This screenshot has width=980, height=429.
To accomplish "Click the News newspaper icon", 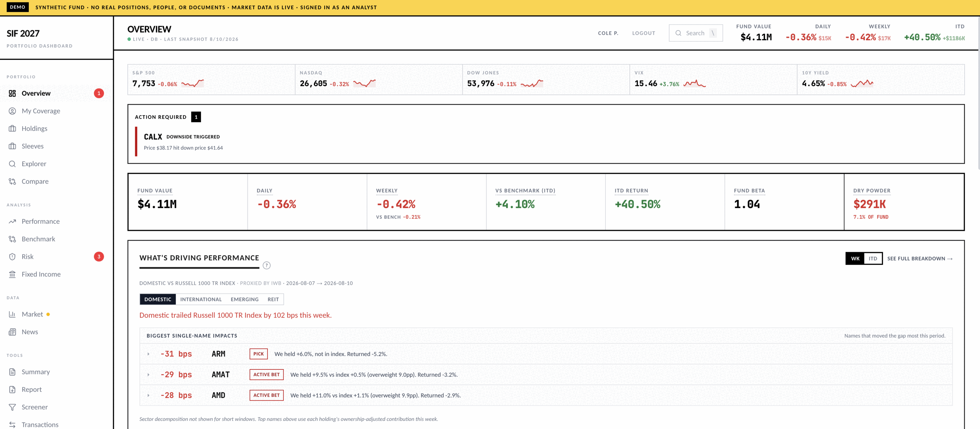I will pyautogui.click(x=12, y=332).
